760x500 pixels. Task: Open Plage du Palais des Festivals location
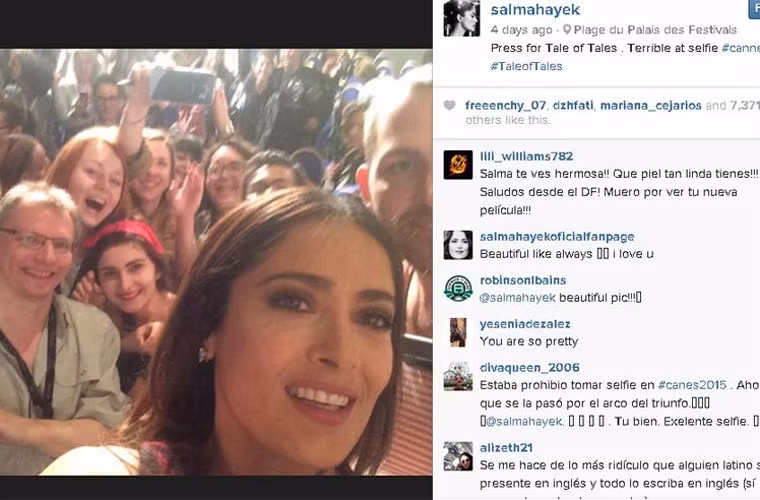655,30
